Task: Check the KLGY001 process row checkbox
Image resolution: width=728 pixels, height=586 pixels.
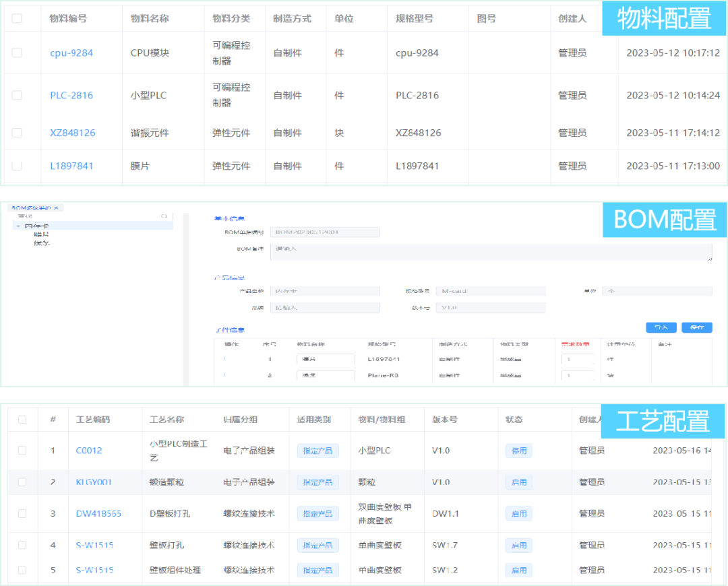Action: (22, 482)
